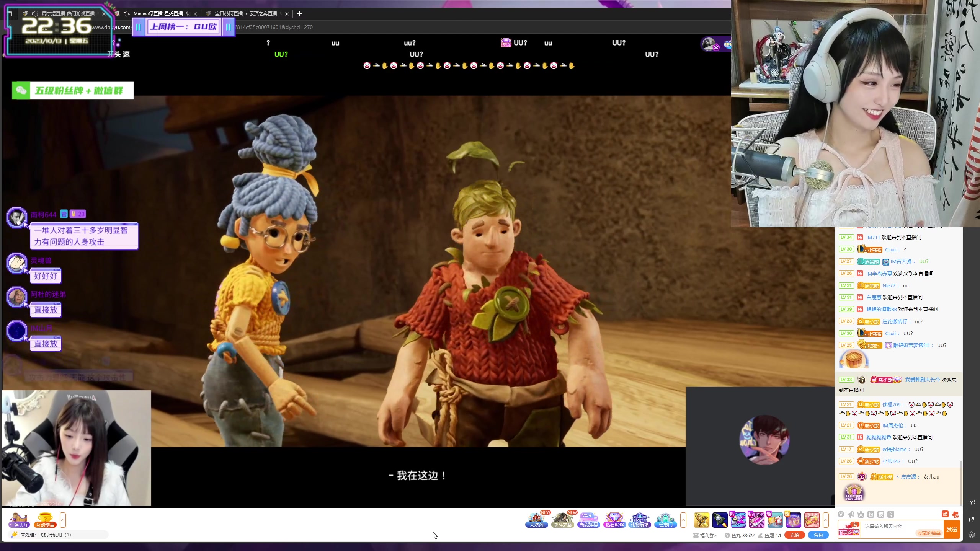Switch to the 宝贝薇阿直播 browser tab

[x=245, y=14]
